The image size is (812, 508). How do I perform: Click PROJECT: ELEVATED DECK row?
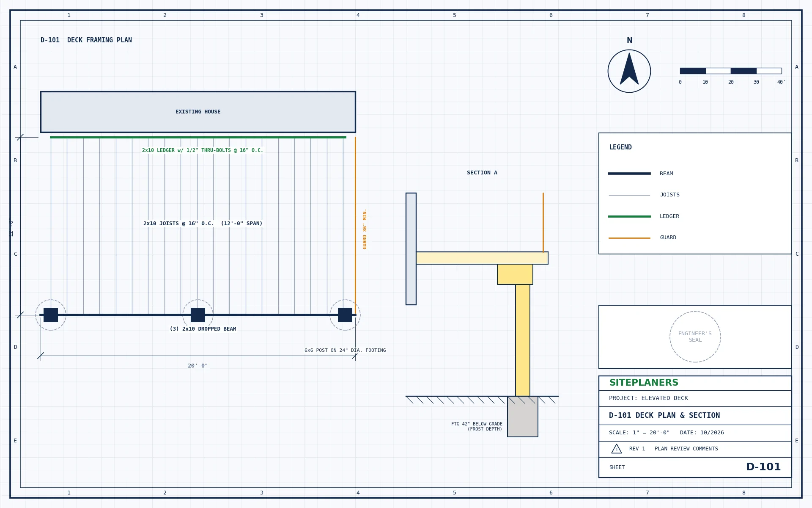pyautogui.click(x=695, y=398)
